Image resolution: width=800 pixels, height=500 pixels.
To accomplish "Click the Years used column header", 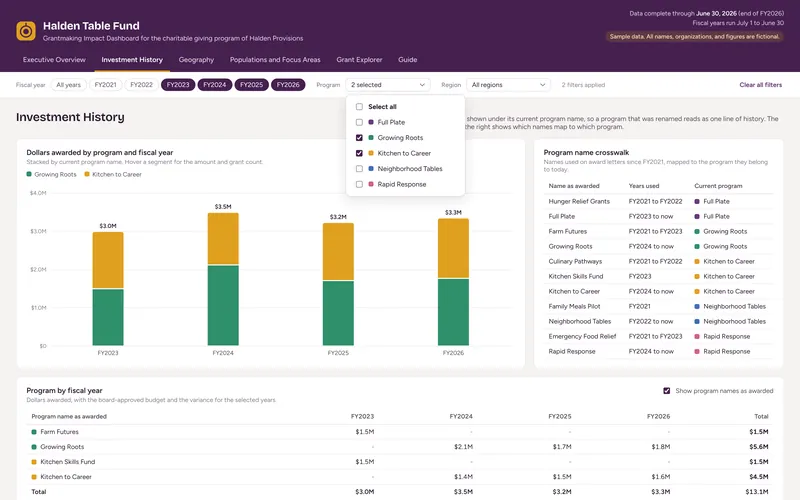I will [x=644, y=186].
